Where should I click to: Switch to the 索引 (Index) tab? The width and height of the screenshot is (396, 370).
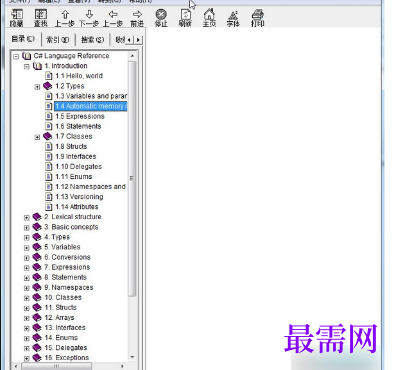(58, 40)
